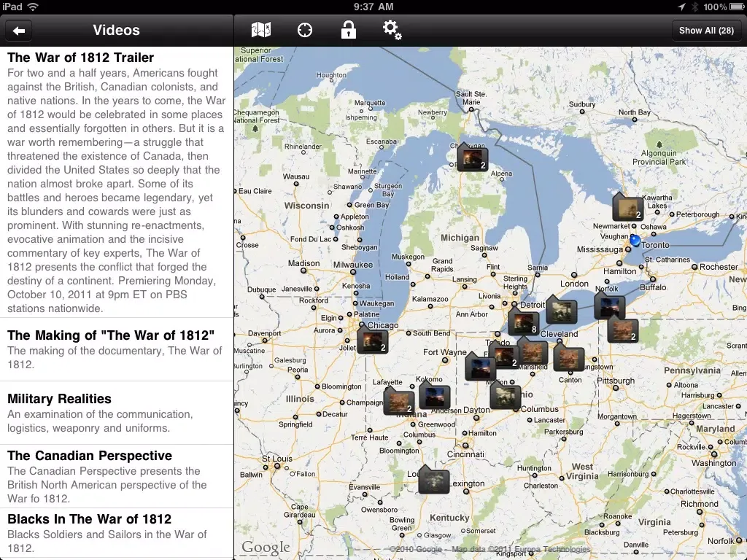Screen dimensions: 747x560
Task: Tap the Wi-Fi status icon
Action: tap(32, 7)
